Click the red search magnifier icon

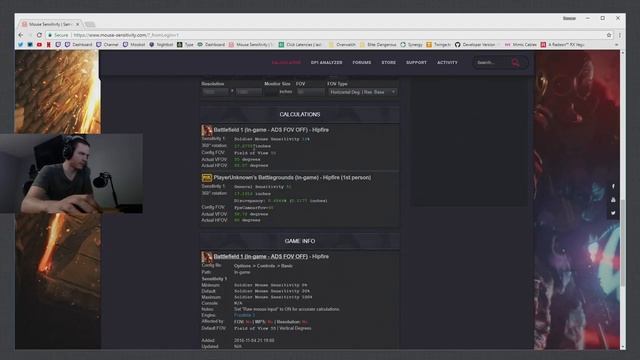tap(516, 62)
